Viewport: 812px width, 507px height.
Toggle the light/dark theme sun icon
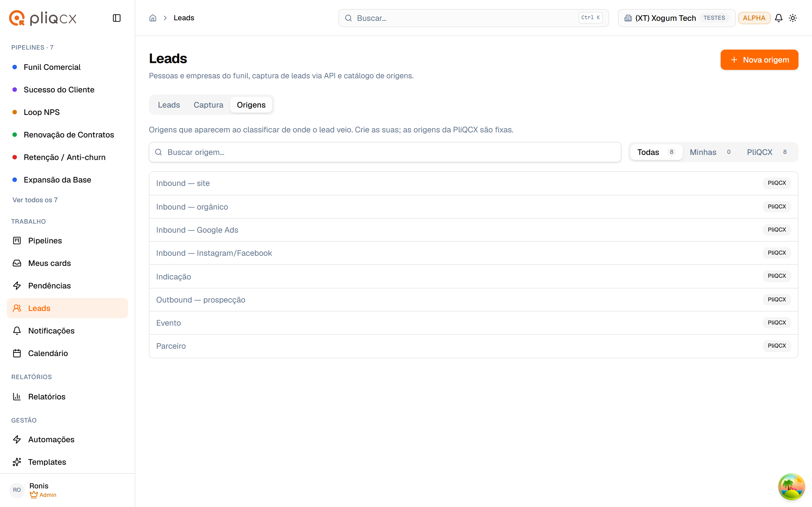pyautogui.click(x=793, y=18)
